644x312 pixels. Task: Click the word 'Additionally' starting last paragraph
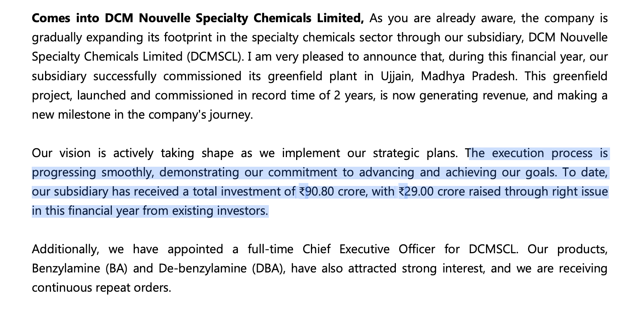(x=65, y=249)
